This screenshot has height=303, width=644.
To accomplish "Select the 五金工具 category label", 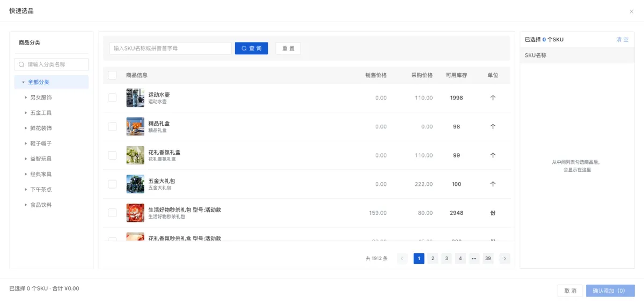I will click(x=41, y=113).
